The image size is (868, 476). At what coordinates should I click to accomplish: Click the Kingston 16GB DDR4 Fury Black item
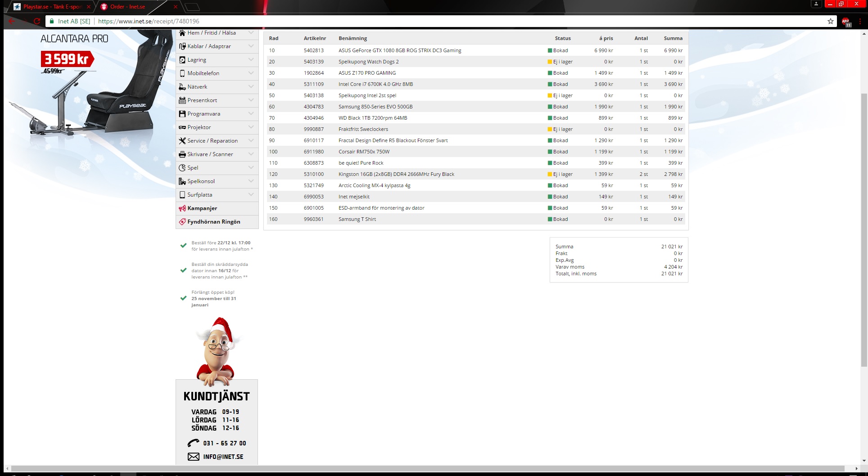pyautogui.click(x=396, y=174)
